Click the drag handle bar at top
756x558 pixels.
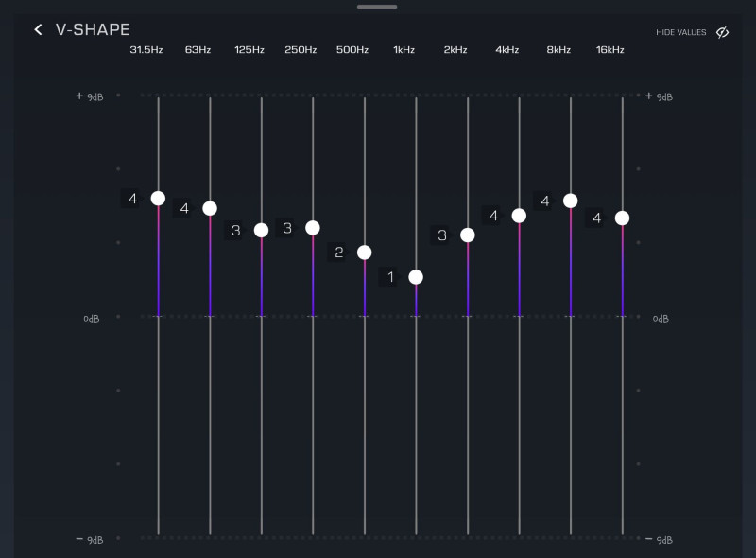376,7
